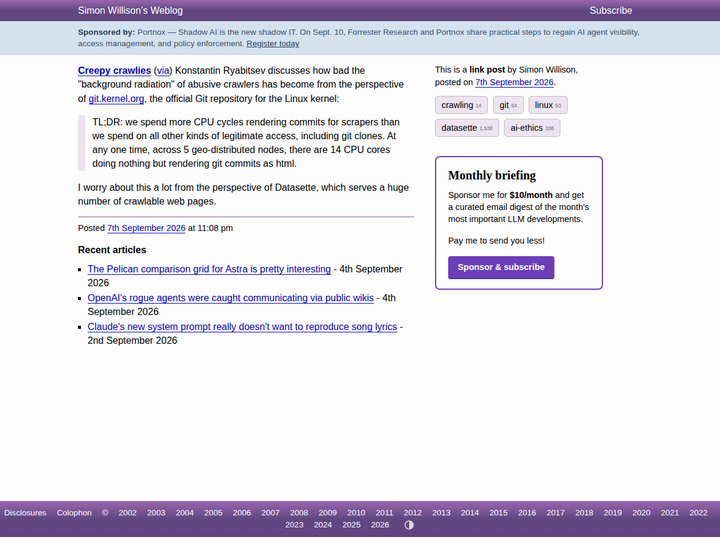Select the ai-ethics tag

tap(532, 128)
